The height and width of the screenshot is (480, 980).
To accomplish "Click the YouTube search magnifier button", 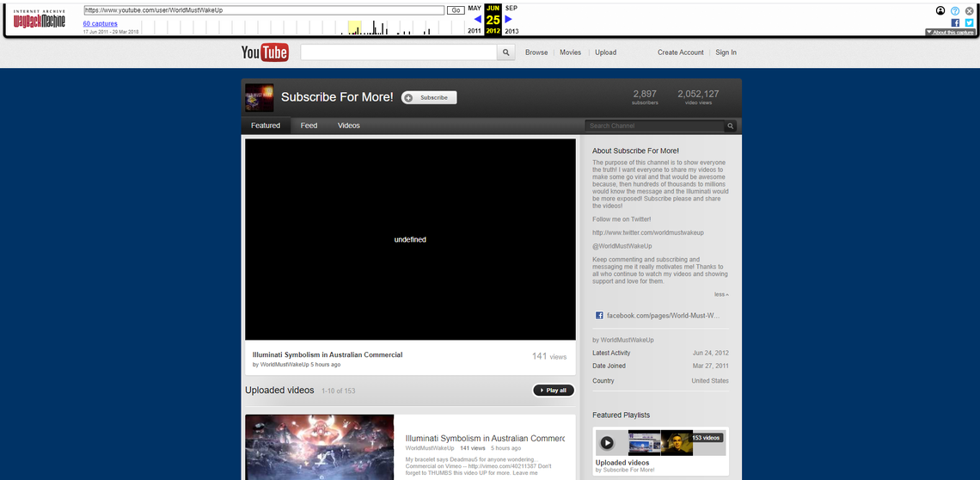I will click(506, 52).
